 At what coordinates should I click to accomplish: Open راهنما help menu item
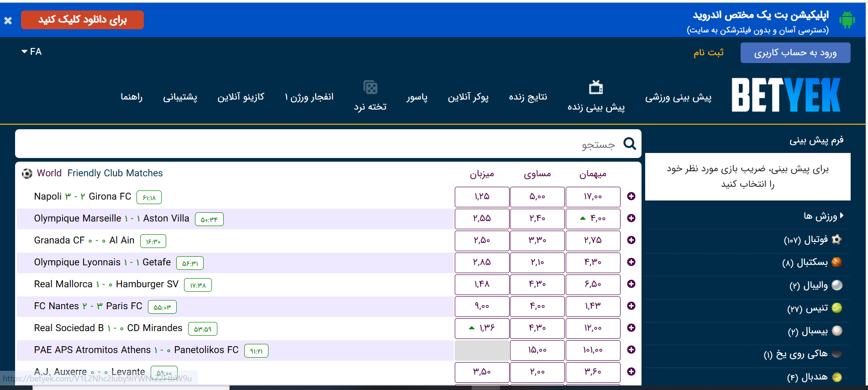point(132,97)
